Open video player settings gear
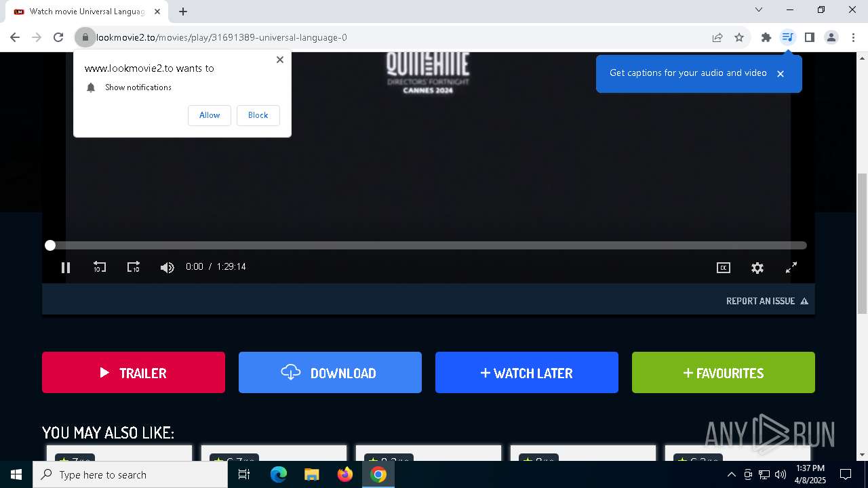Screen dimensions: 868x488 757,268
